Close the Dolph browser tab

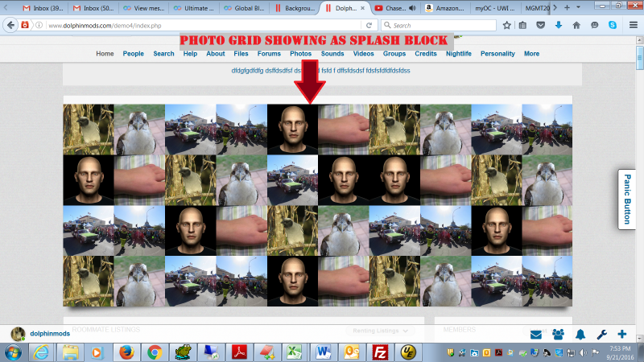click(x=363, y=8)
